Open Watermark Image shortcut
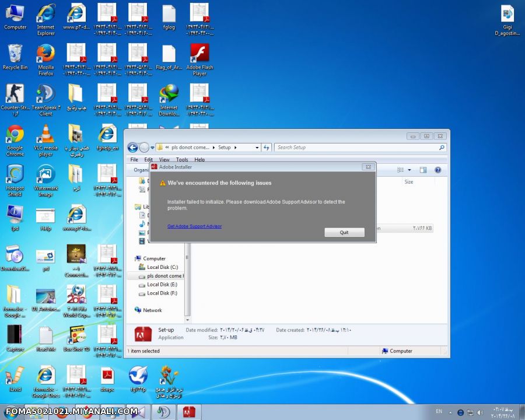Screen dimensions: 525x420 [x=46, y=180]
